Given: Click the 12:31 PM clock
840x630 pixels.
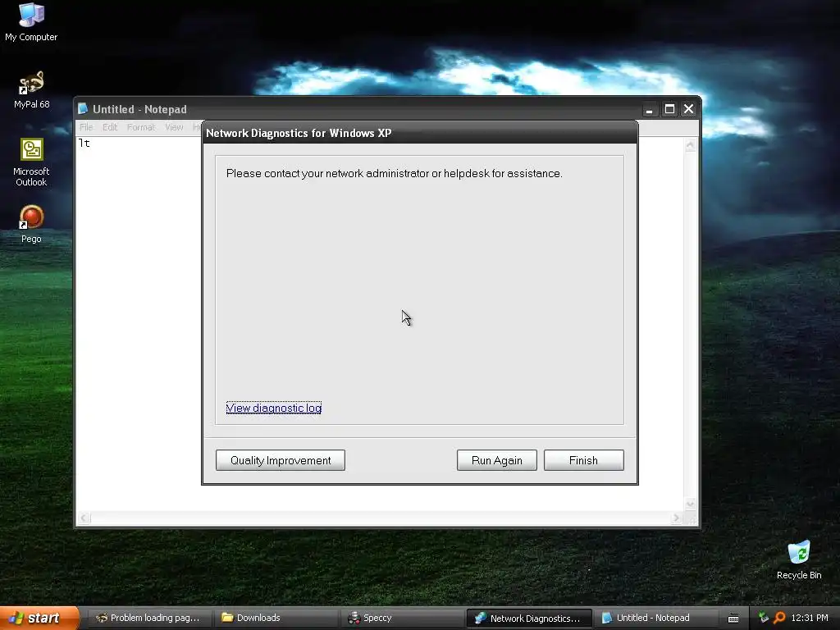Looking at the screenshot, I should click(x=810, y=618).
